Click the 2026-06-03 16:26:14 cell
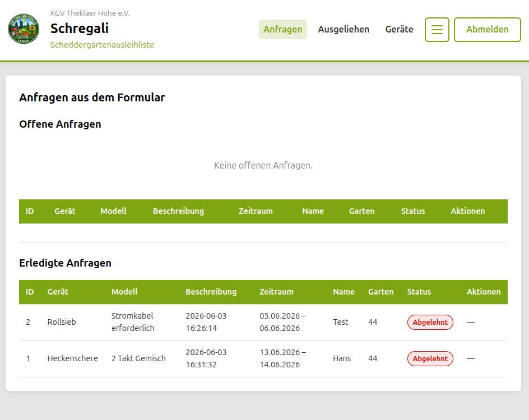The image size is (529, 420). [206, 322]
